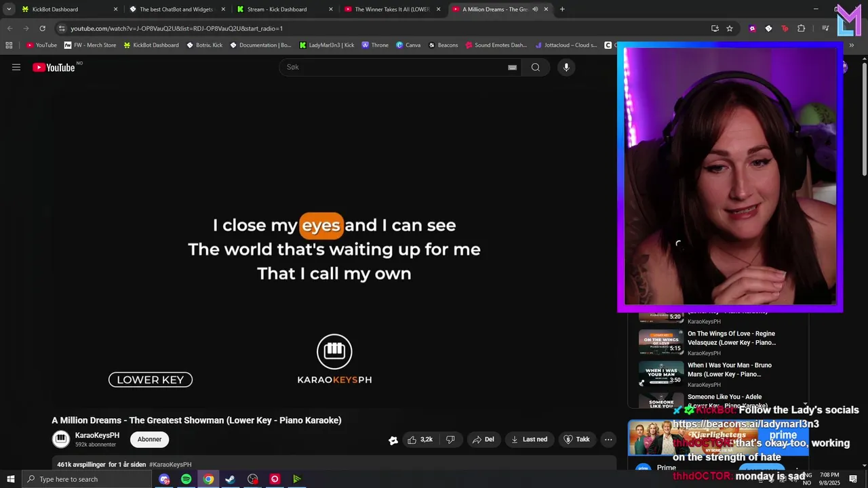Click the KaraoKeysPH channel avatar

[61, 439]
